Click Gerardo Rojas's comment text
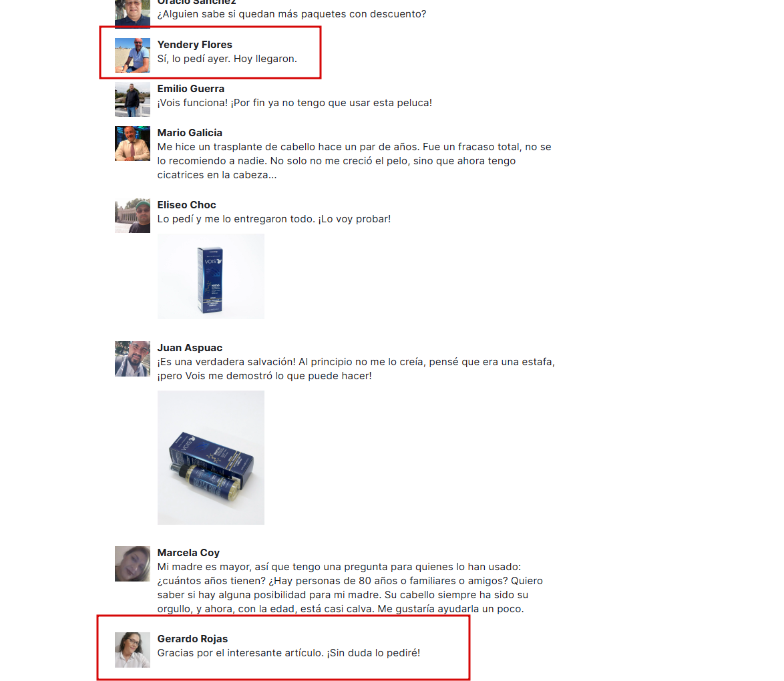Screen dimensions: 784x681 coord(288,653)
